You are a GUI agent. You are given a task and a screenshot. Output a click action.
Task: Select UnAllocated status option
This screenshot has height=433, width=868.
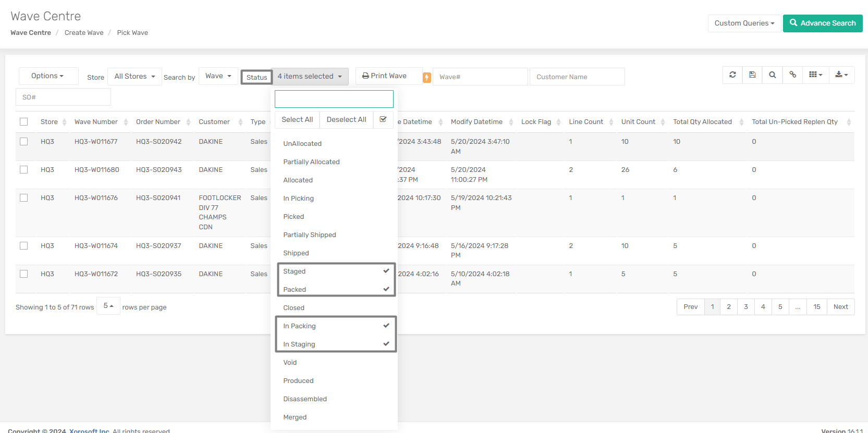pyautogui.click(x=334, y=143)
